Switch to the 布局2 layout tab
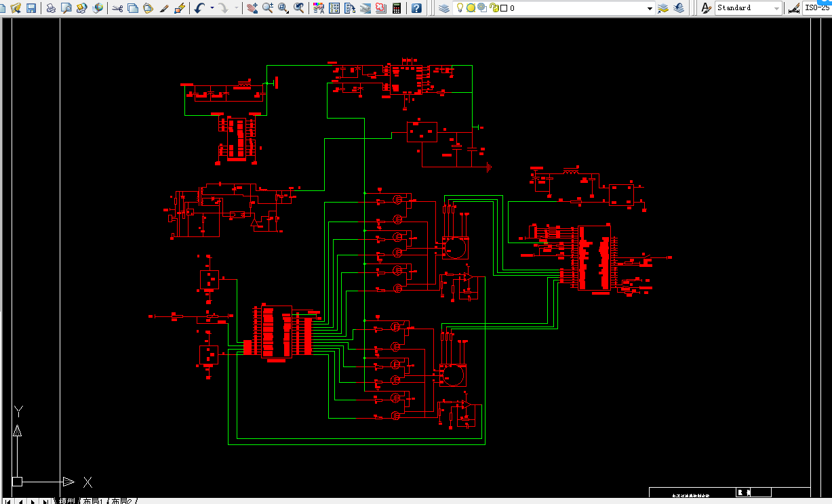The image size is (832, 504). [122, 501]
